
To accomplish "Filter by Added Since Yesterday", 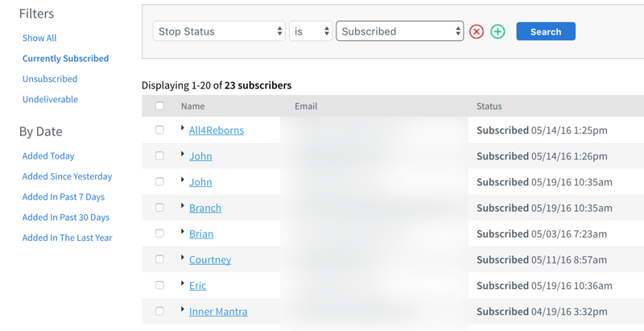I will pyautogui.click(x=67, y=176).
